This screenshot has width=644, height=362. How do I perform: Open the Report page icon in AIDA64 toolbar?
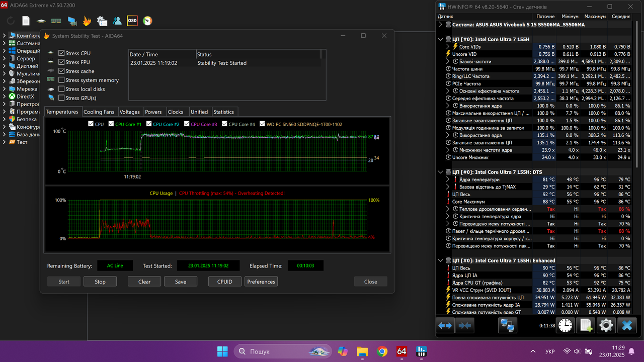tap(26, 21)
